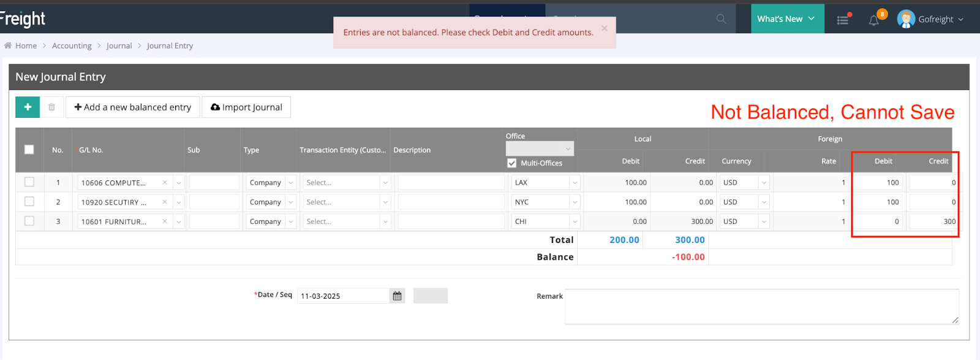Click into the Remark text area

coord(761,307)
